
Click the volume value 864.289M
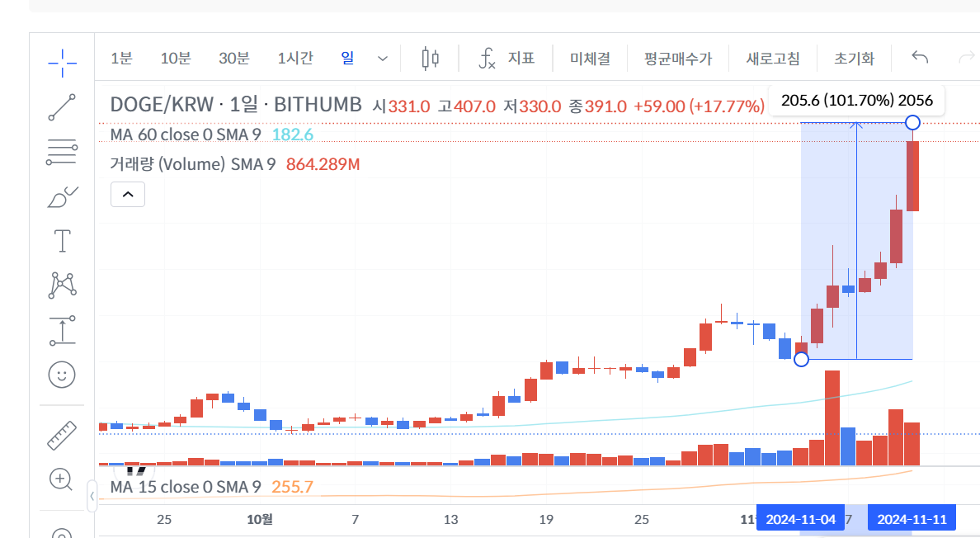coord(323,164)
